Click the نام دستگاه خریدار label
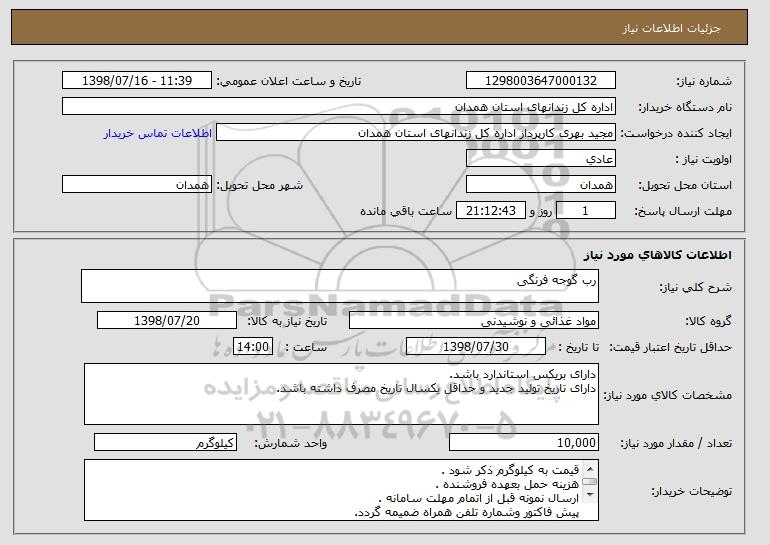 [685, 107]
